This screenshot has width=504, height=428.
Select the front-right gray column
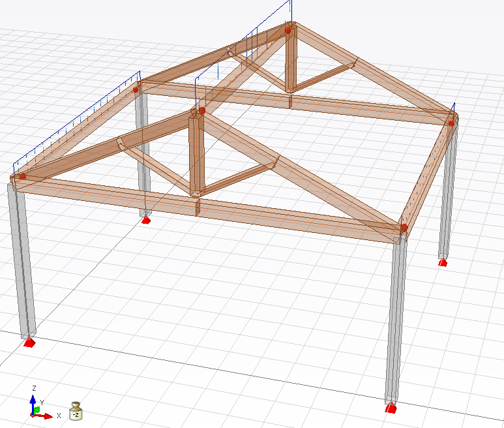(395, 320)
